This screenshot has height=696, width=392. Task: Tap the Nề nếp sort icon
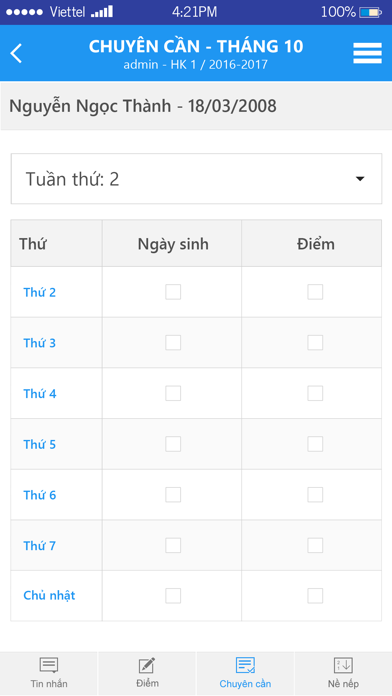coord(343,665)
